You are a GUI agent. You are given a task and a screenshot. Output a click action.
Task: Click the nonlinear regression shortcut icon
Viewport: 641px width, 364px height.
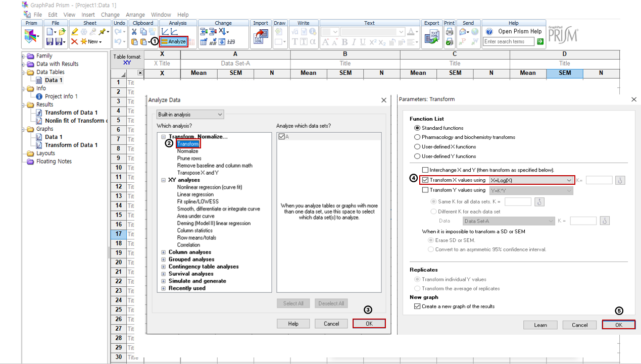coord(174,31)
